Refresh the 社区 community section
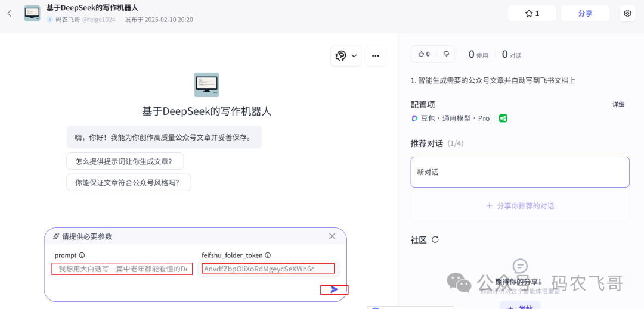This screenshot has height=309, width=644. pos(435,240)
